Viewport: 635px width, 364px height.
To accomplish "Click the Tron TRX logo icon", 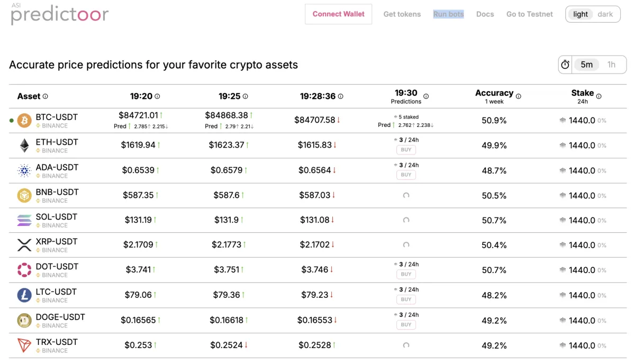I will tap(24, 345).
